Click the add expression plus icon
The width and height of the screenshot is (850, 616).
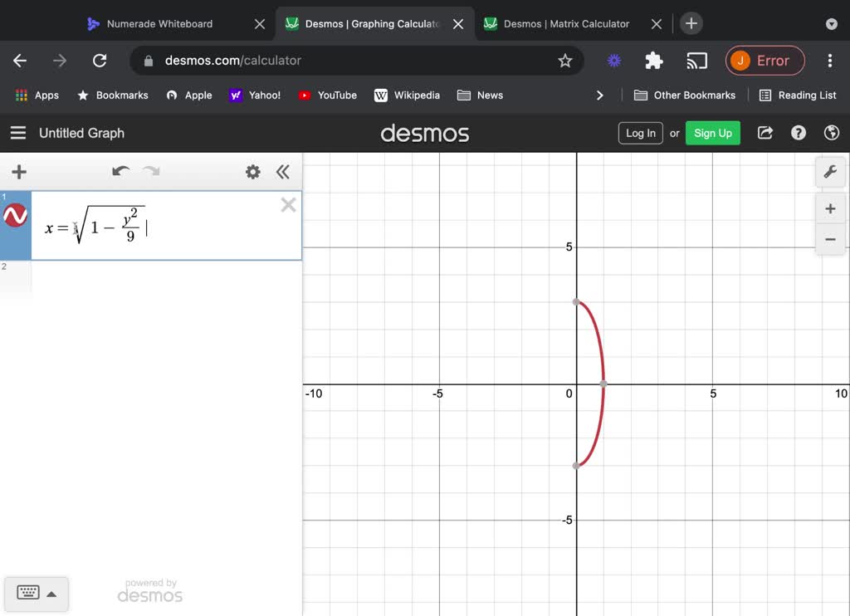(x=18, y=172)
